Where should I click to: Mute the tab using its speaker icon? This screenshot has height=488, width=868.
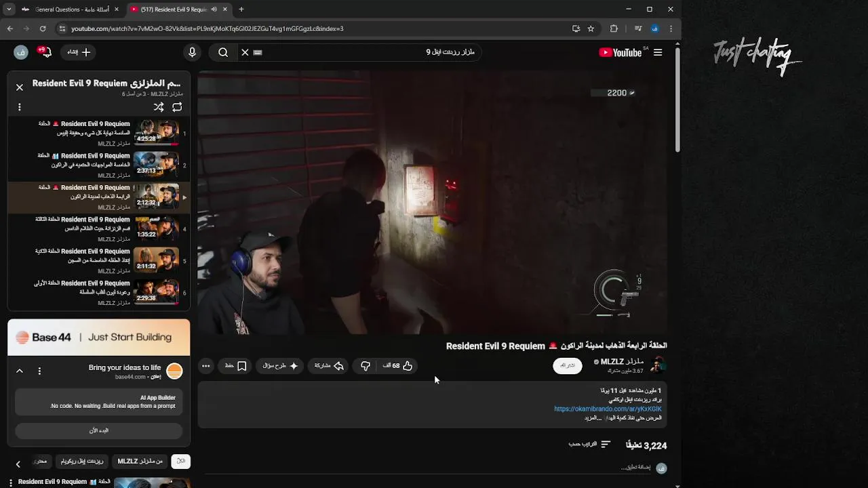click(x=214, y=9)
